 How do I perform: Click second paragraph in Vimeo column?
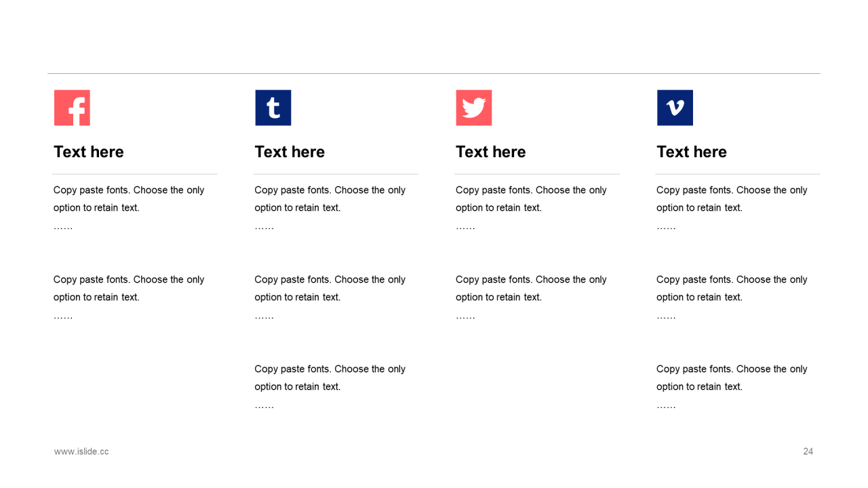tap(732, 297)
